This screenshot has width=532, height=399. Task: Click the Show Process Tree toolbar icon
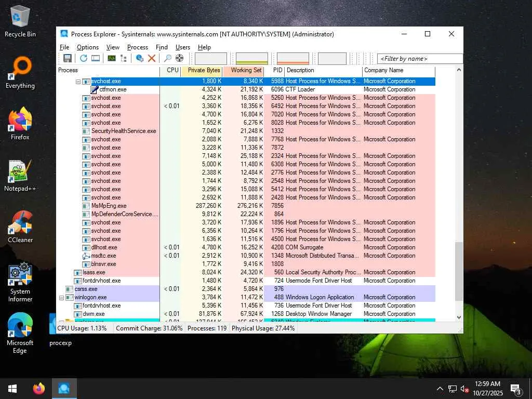tap(124, 58)
